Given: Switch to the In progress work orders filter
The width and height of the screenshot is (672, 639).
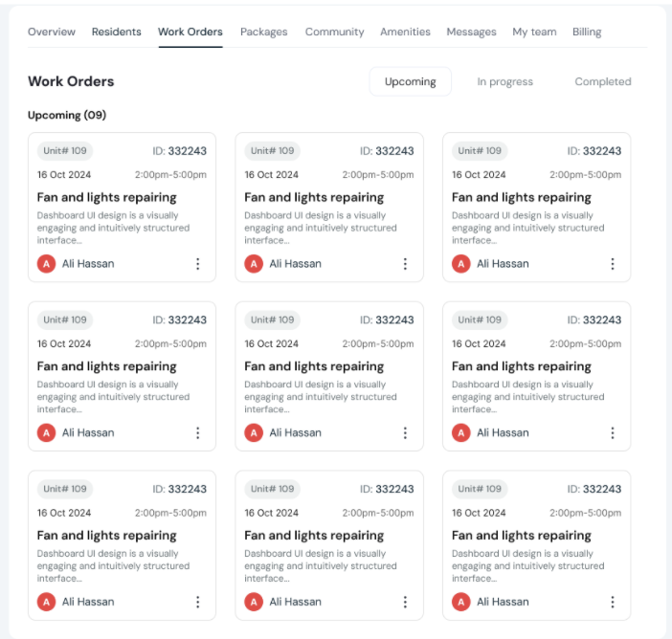Looking at the screenshot, I should tap(504, 82).
